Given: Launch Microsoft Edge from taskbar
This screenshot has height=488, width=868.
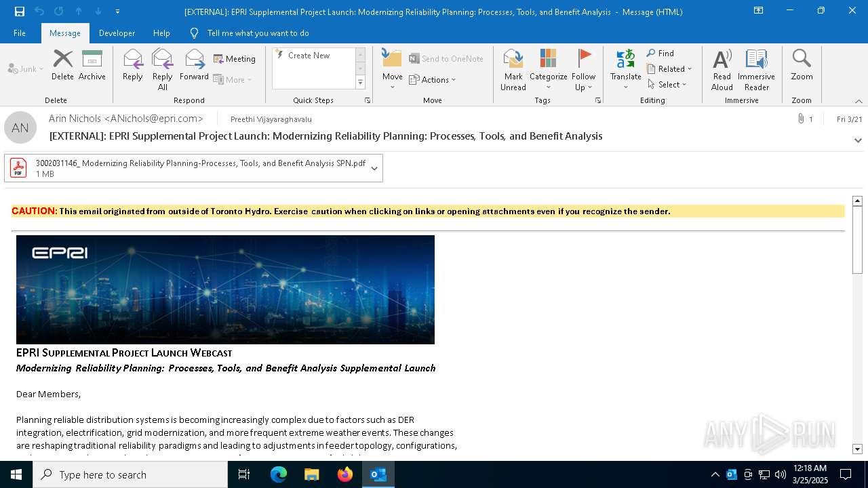Looking at the screenshot, I should coord(279,474).
